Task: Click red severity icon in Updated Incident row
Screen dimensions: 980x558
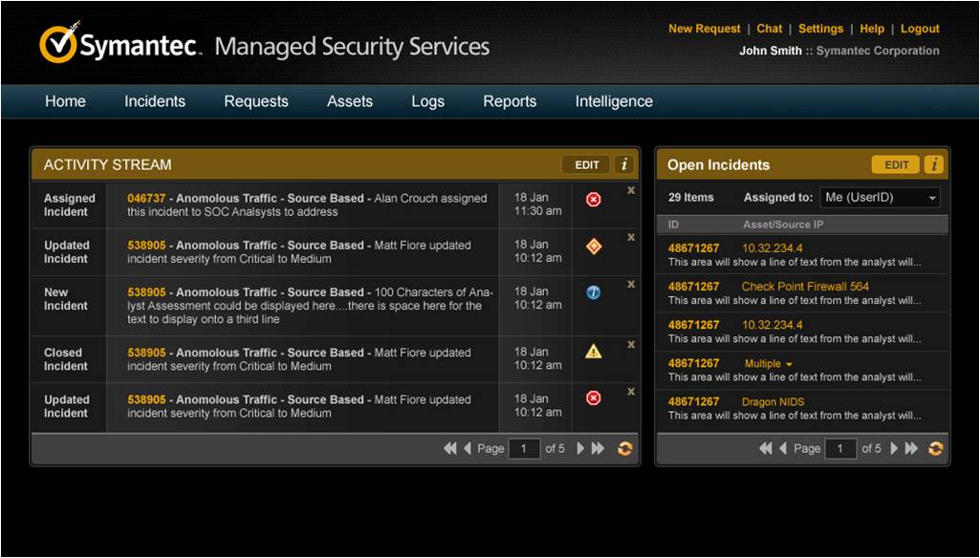Action: pos(593,398)
